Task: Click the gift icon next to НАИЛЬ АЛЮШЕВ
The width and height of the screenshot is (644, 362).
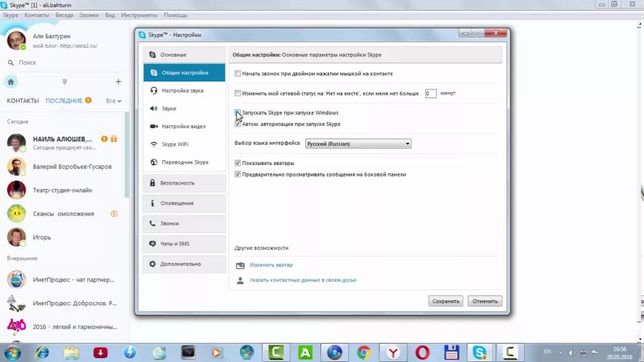Action: tap(114, 139)
